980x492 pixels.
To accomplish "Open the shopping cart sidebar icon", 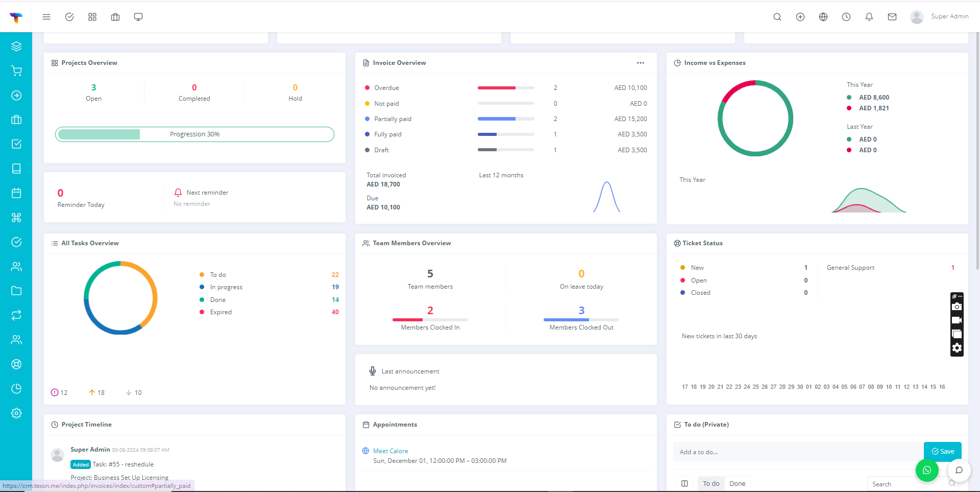I will pyautogui.click(x=16, y=71).
